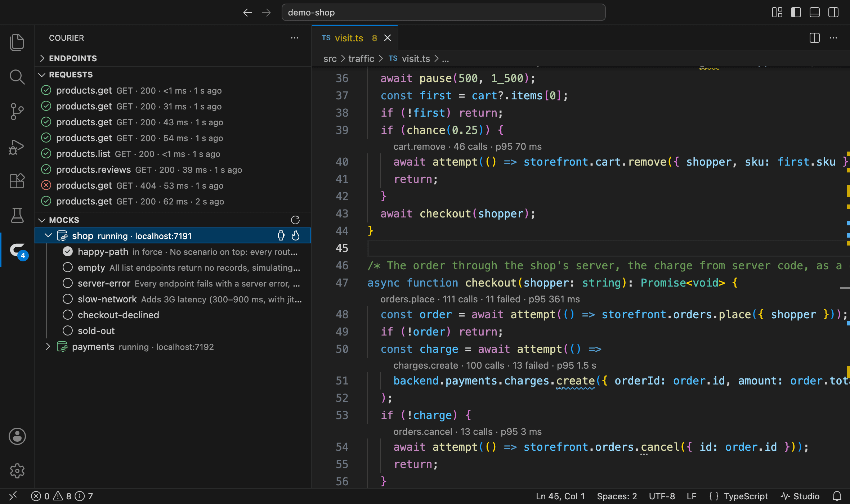The height and width of the screenshot is (504, 850).
Task: Refresh the Mocks section
Action: click(295, 220)
